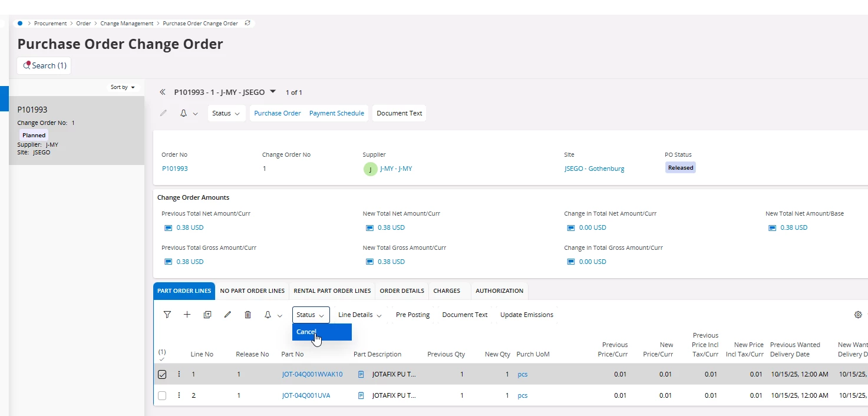Delete selected line with trash icon

point(247,315)
